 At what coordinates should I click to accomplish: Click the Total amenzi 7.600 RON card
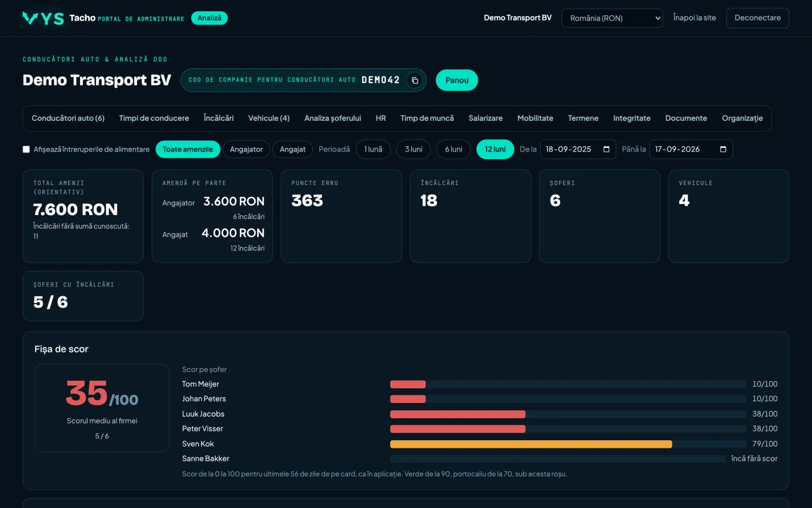click(83, 216)
